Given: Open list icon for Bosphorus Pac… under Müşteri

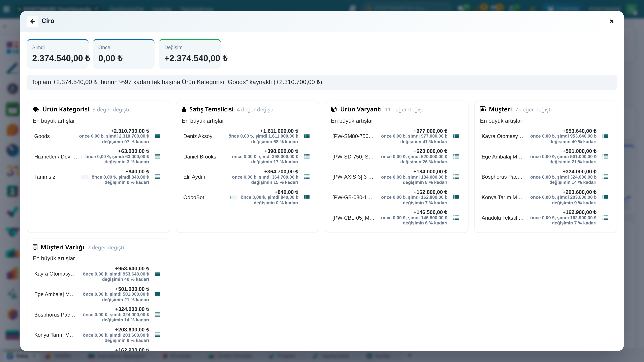Looking at the screenshot, I should 605,177.
